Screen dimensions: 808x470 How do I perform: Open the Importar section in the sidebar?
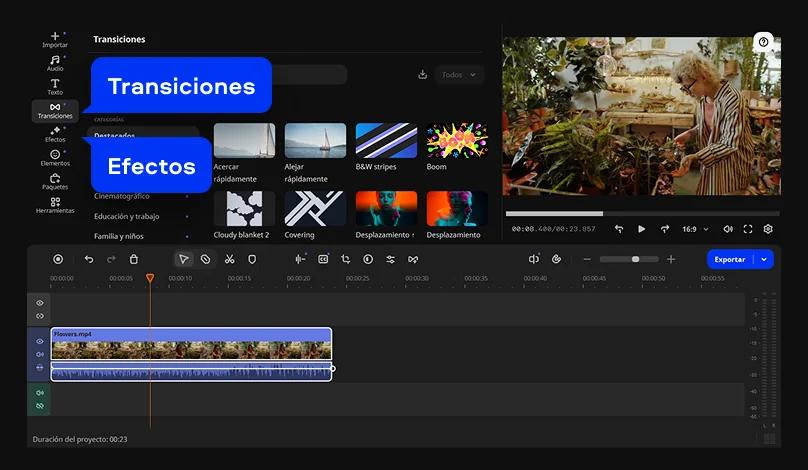click(x=55, y=39)
